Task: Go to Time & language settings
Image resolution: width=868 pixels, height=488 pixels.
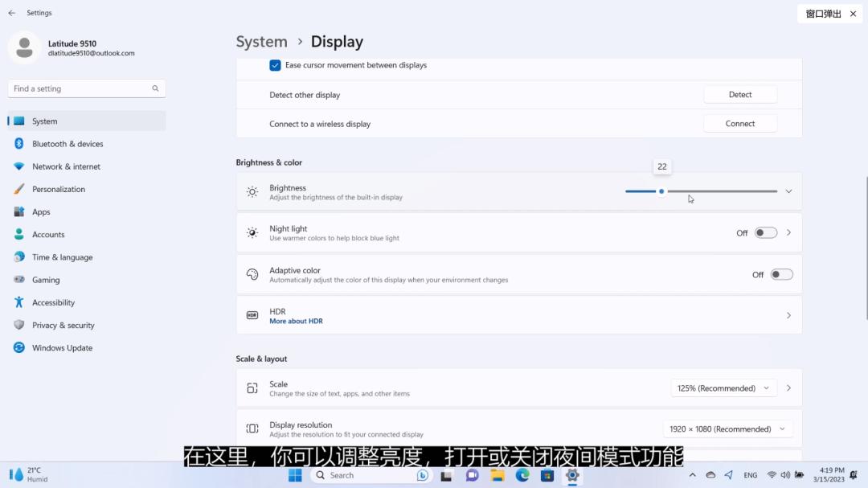Action: tap(62, 257)
